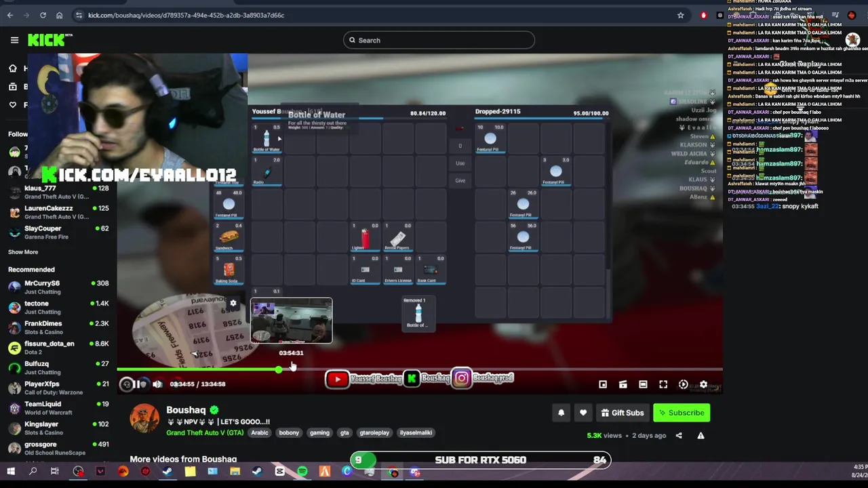Bookmark this page with the star icon

[680, 15]
